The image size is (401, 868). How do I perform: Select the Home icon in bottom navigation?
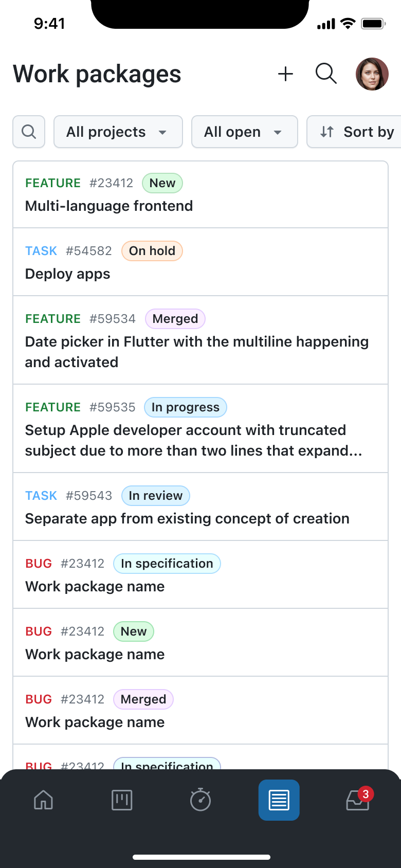[x=43, y=800]
